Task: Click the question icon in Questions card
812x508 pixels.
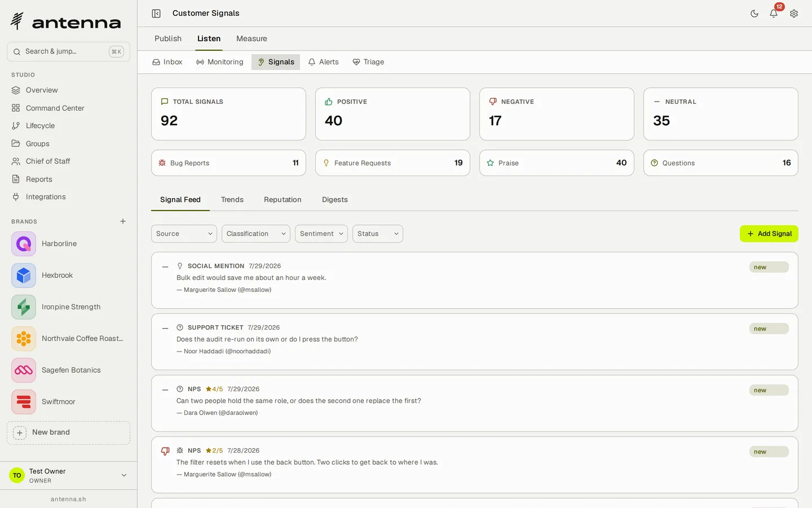Action: [655, 163]
